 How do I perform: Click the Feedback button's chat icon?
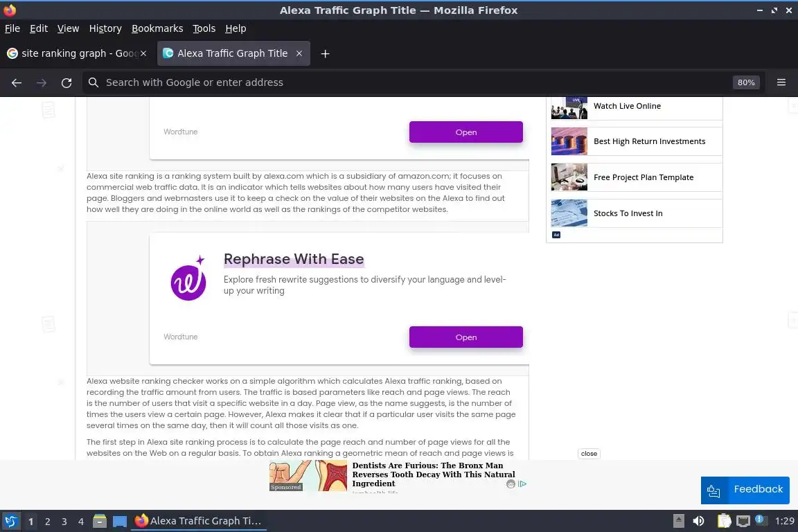[x=713, y=490]
